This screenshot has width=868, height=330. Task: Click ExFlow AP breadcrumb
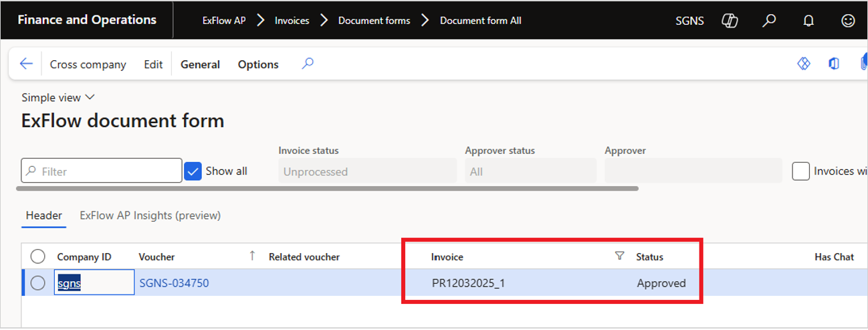[224, 21]
